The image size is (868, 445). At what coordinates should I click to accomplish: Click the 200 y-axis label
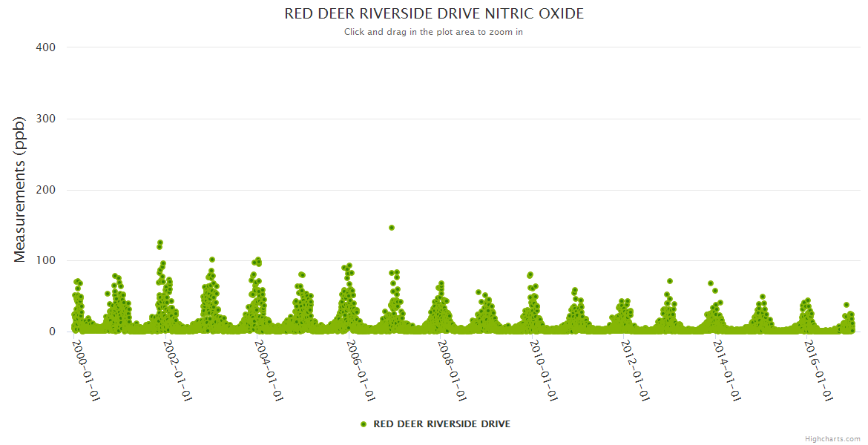point(45,190)
